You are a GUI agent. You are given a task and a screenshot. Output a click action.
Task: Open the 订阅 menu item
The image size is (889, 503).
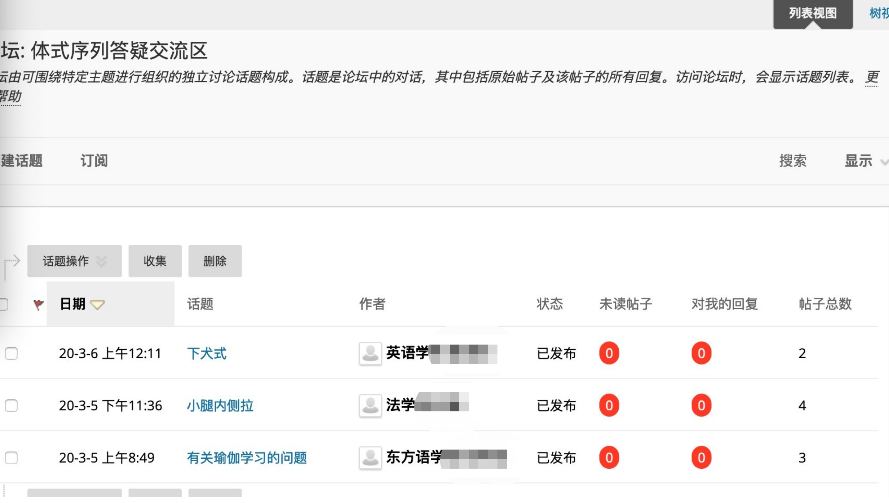pyautogui.click(x=94, y=161)
